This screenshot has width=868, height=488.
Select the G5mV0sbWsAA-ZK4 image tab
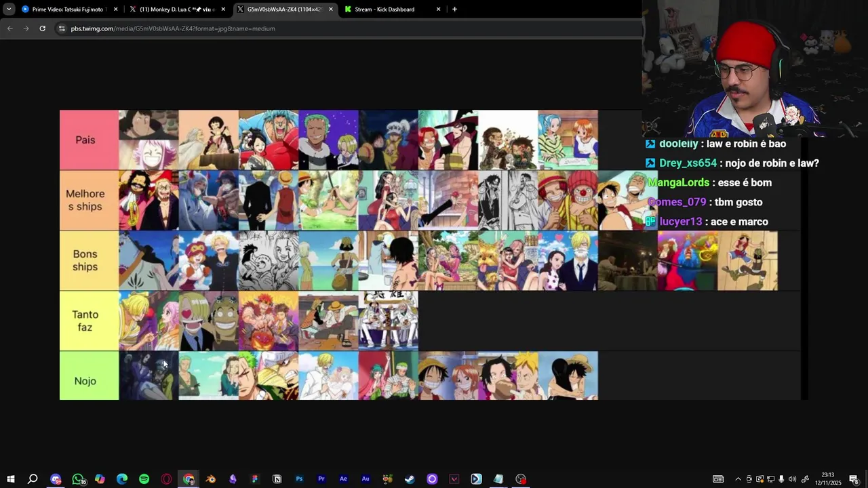(x=285, y=9)
